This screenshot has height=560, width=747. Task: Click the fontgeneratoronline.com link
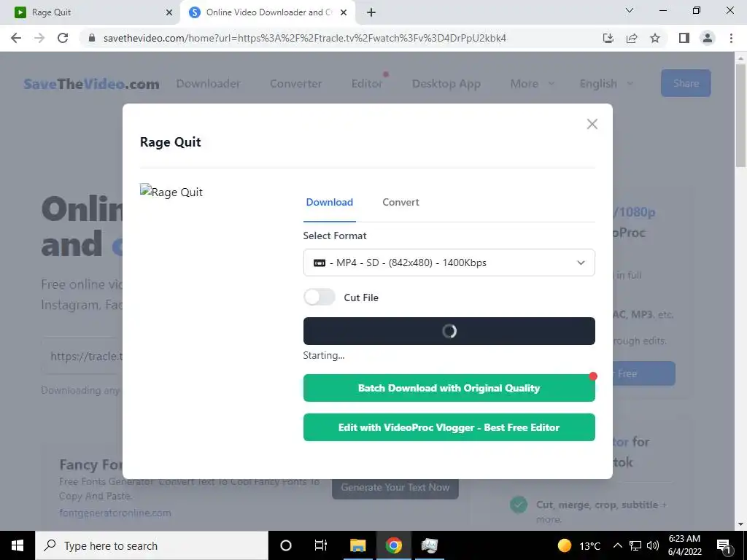(115, 513)
